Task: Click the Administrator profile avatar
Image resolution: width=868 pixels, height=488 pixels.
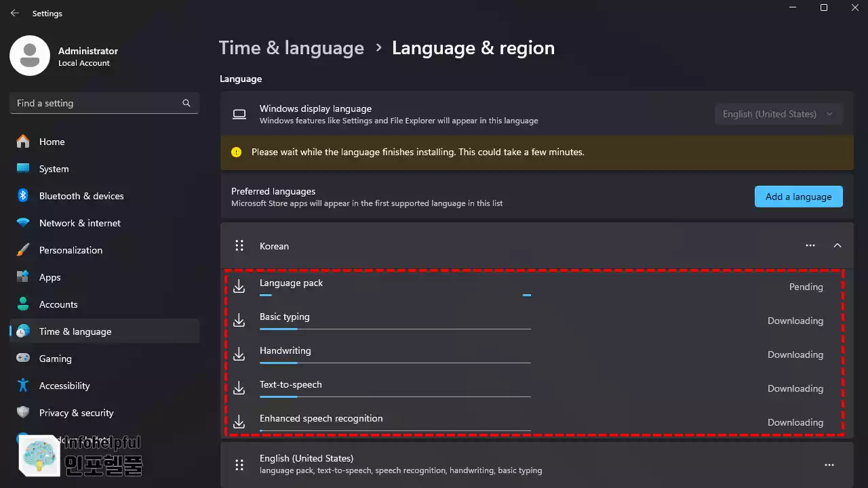Action: [x=30, y=56]
